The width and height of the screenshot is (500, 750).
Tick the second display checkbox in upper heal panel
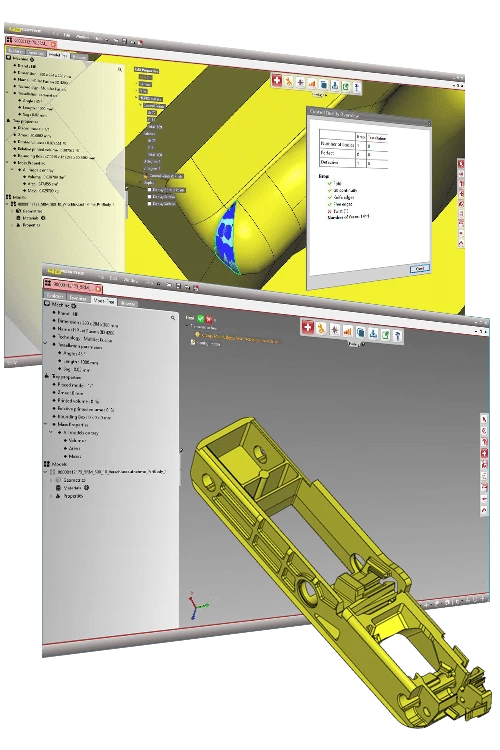tap(149, 196)
